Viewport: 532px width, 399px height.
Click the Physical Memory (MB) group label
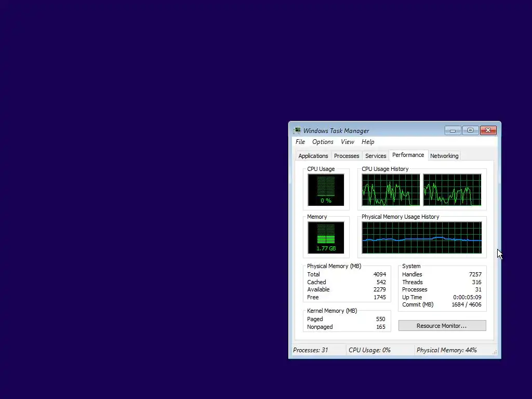[x=334, y=266]
